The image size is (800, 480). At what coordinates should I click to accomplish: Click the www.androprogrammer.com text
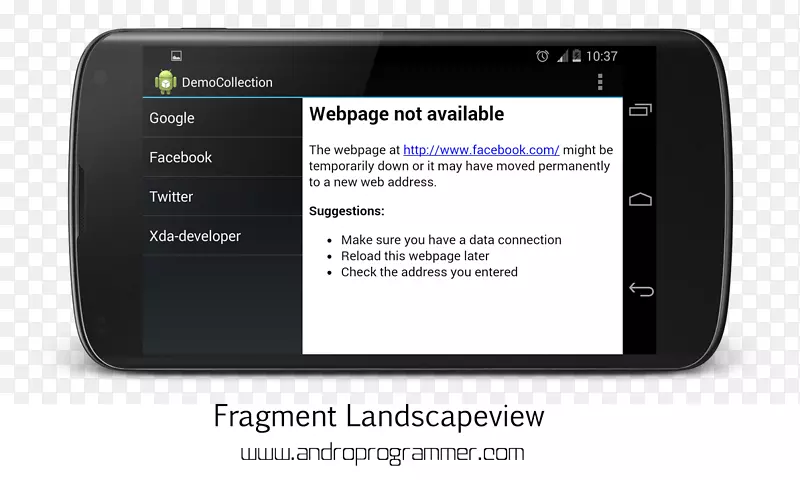point(382,453)
